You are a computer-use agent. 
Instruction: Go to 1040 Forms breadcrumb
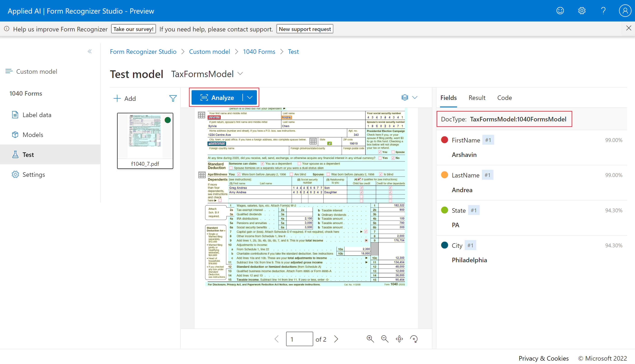(259, 52)
